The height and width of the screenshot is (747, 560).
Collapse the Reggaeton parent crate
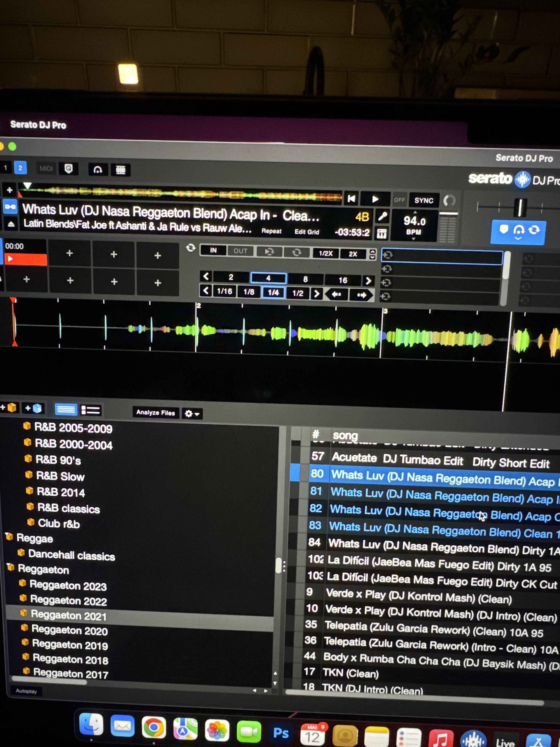10,567
